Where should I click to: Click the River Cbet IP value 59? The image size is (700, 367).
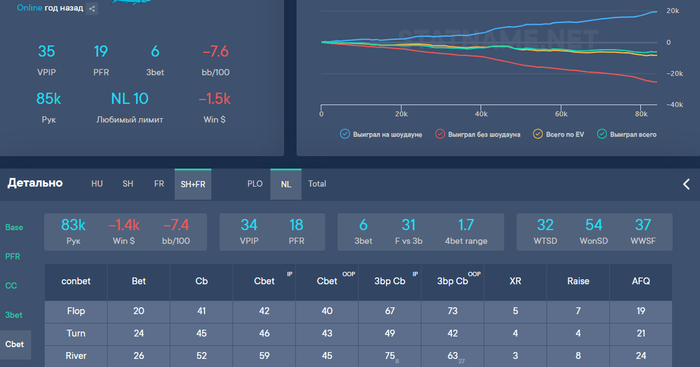[x=264, y=356]
